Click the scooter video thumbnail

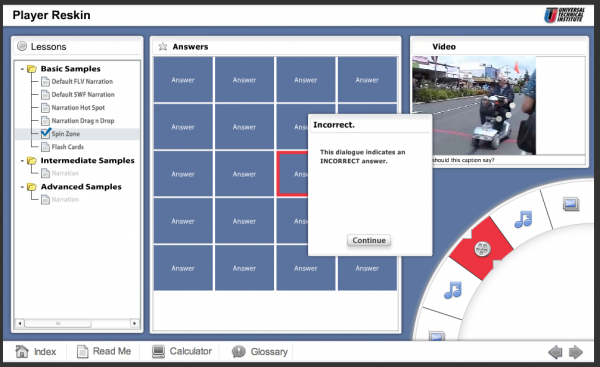tap(474, 106)
